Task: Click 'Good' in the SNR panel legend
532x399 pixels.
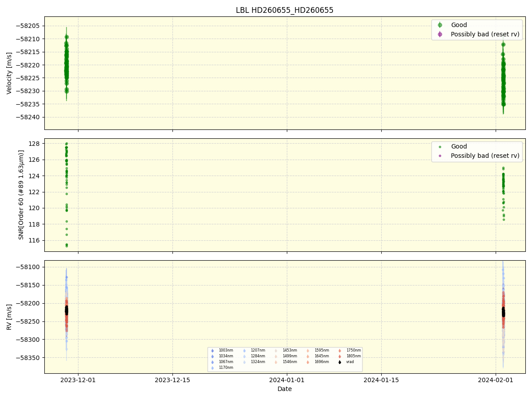Action: pyautogui.click(x=459, y=147)
